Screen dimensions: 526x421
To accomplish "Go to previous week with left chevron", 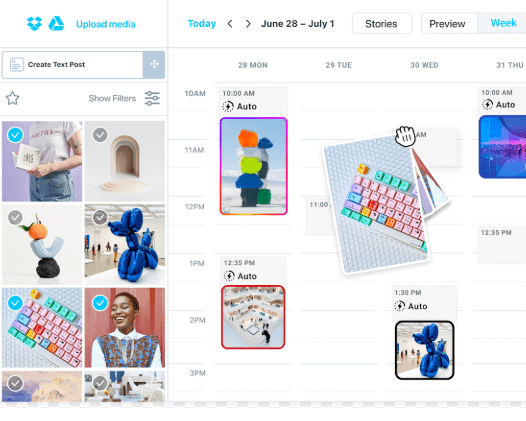I will (230, 24).
